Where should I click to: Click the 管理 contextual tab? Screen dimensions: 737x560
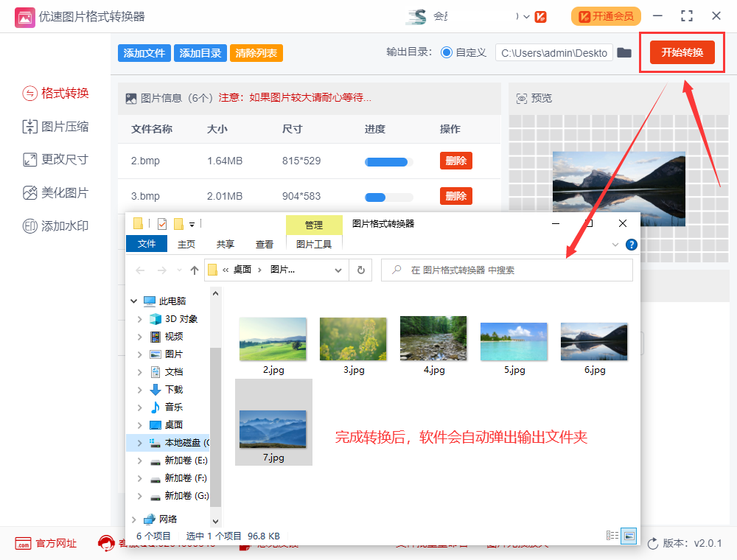tap(314, 225)
